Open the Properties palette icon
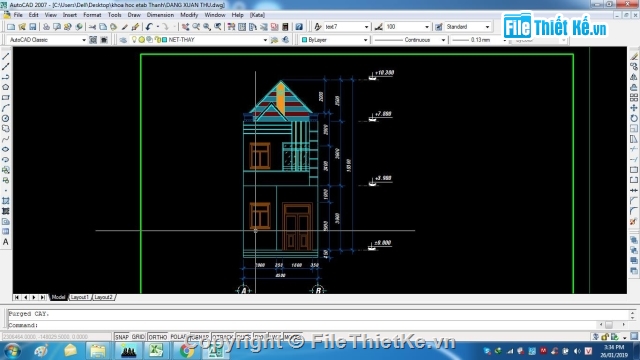Viewport: 640px width, 360px height. (231, 27)
